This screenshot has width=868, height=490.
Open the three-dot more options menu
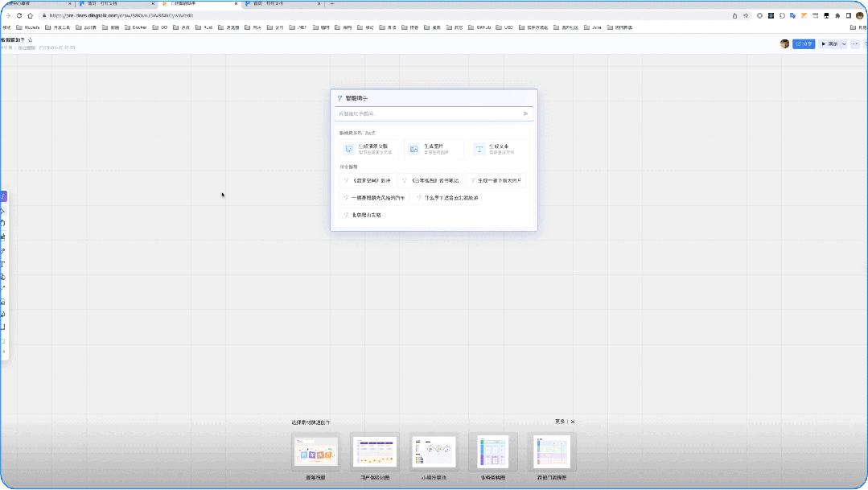[x=856, y=43]
